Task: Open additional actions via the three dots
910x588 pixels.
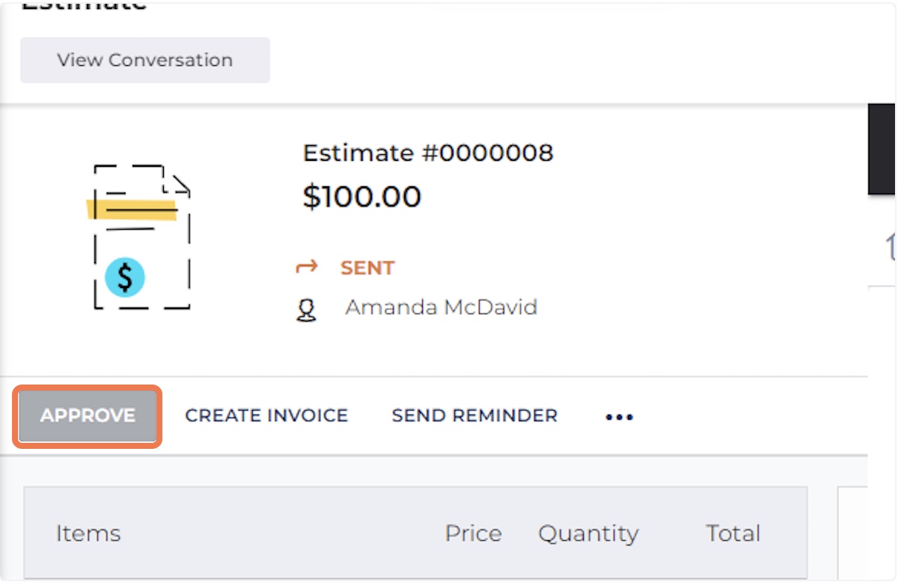Action: pos(619,417)
